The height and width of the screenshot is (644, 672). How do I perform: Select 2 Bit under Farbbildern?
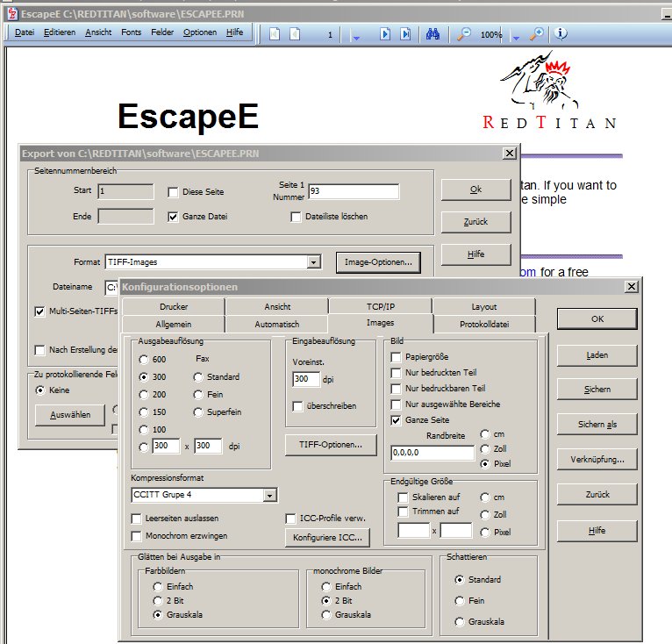coord(158,601)
